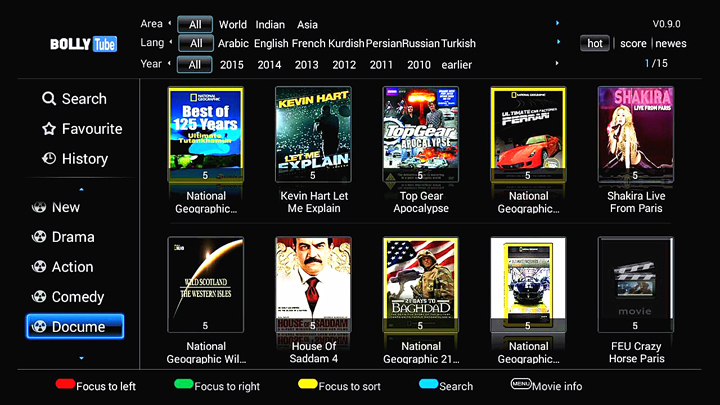Filter year to 2011
This screenshot has height=405, width=720.
pos(381,65)
